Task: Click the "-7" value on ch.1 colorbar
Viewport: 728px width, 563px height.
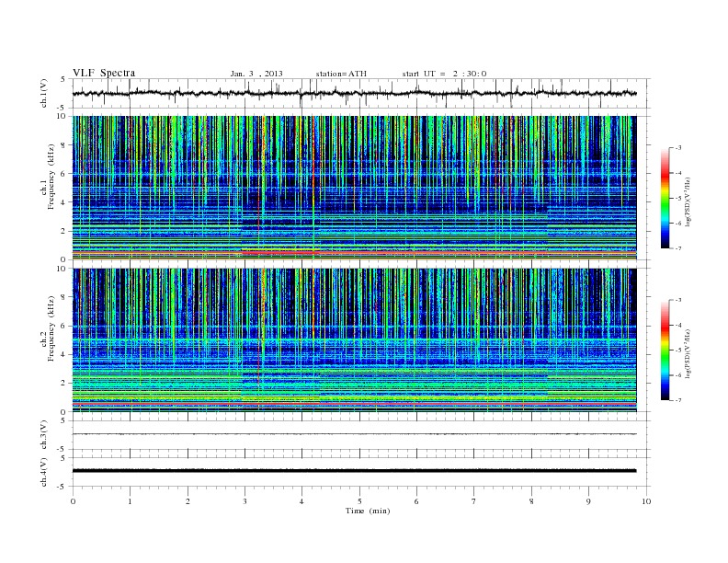Action: tap(678, 248)
